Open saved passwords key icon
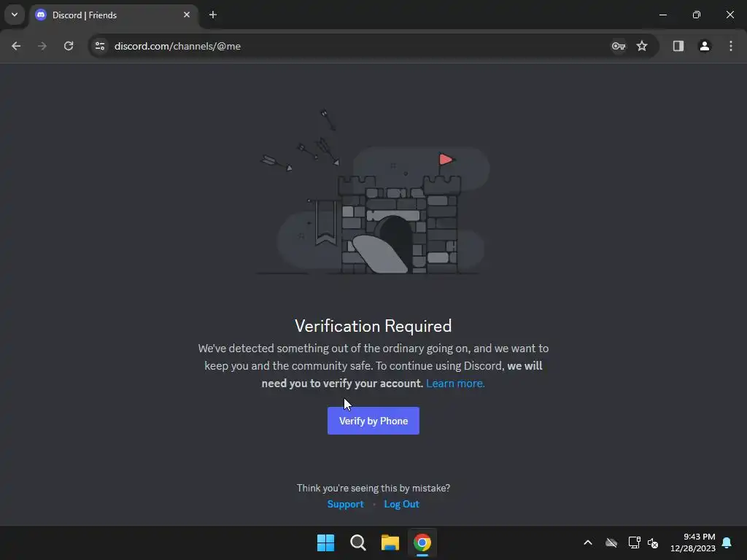Screen dimensions: 747x560 [x=619, y=46]
